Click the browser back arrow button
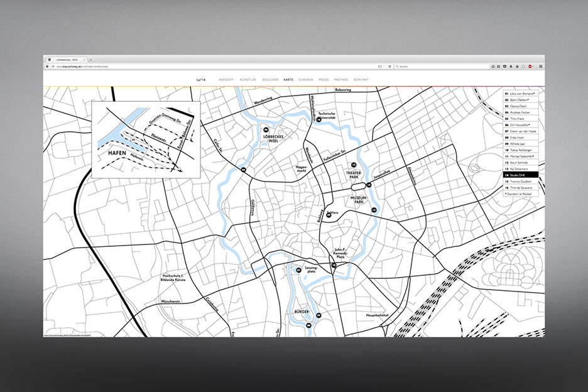Image resolution: width=588 pixels, height=392 pixels. (x=48, y=66)
